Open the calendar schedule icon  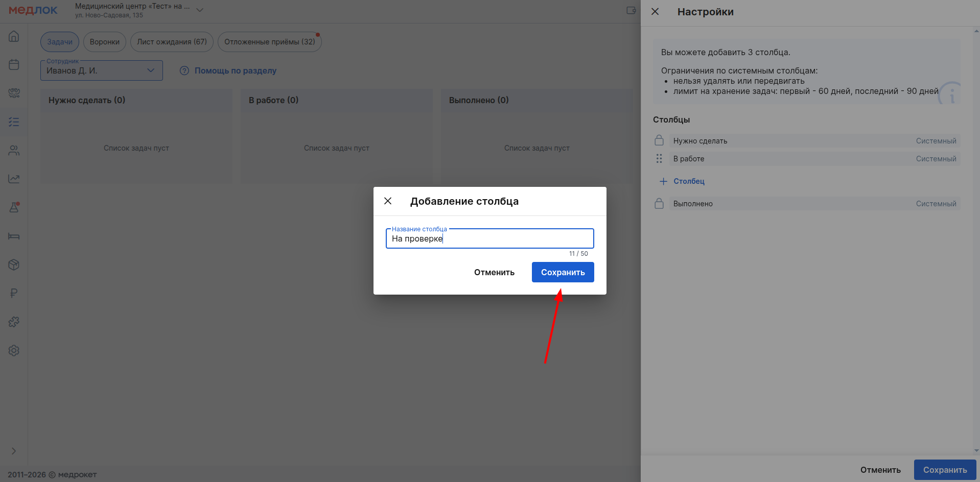(14, 65)
